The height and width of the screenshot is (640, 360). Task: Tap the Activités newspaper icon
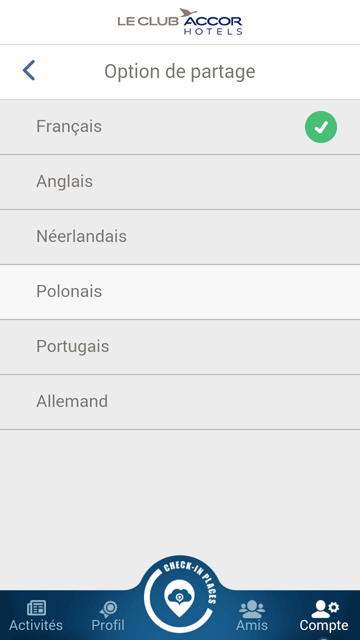coord(36,608)
